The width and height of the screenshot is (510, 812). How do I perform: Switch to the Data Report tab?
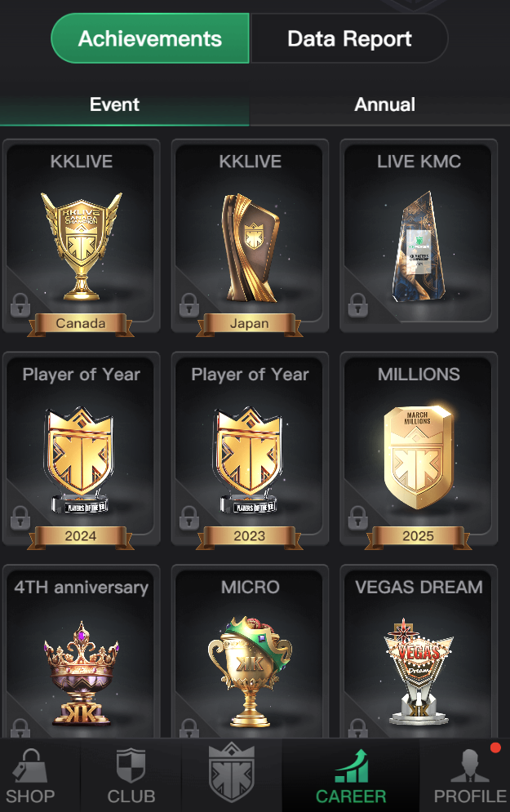point(349,39)
